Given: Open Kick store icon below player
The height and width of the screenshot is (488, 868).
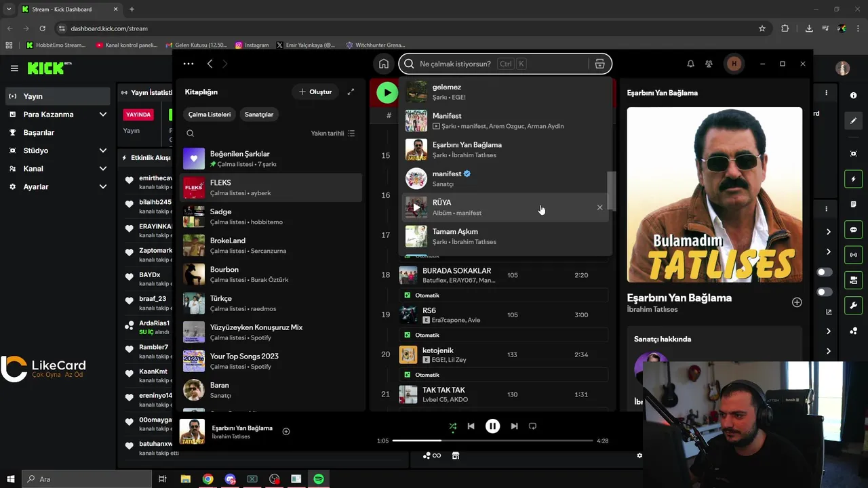Looking at the screenshot, I should 456,455.
